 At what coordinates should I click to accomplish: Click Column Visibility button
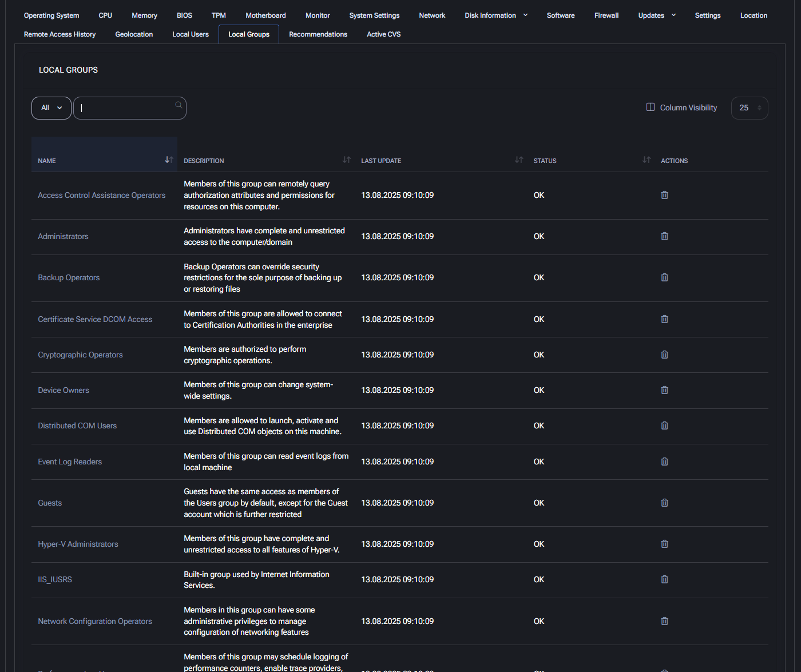pos(681,108)
